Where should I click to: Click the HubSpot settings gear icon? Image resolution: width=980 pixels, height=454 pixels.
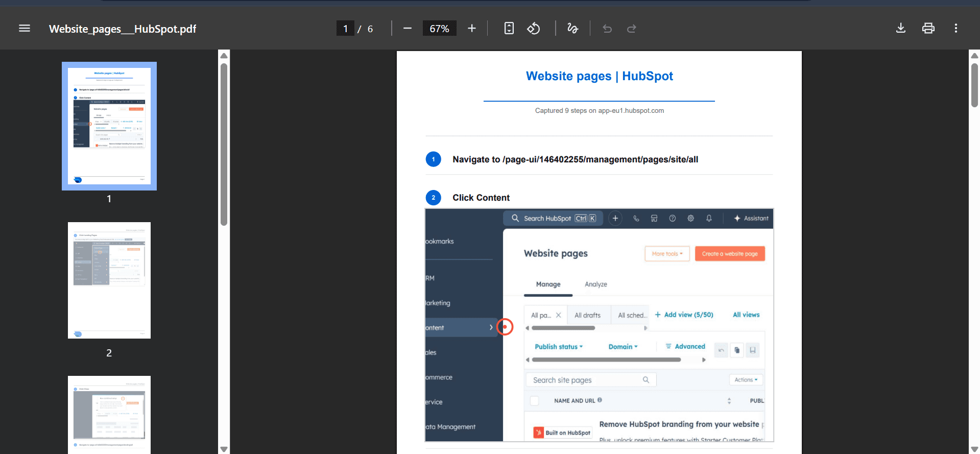(x=690, y=218)
